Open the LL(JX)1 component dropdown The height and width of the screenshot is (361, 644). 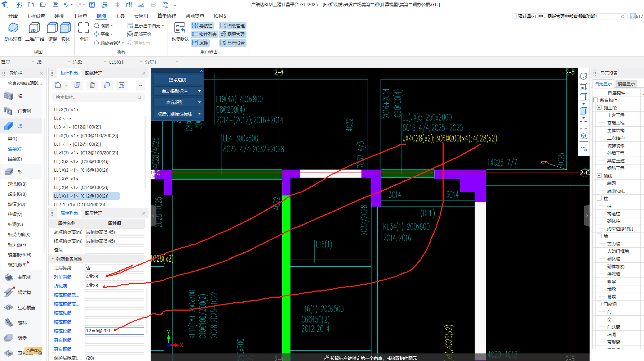[125, 62]
